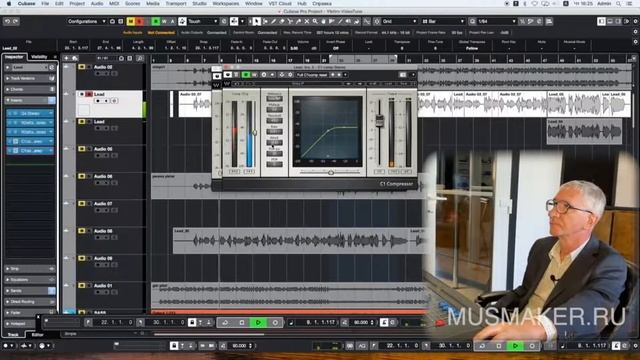Expand the Fader inspector section

(x=30, y=313)
